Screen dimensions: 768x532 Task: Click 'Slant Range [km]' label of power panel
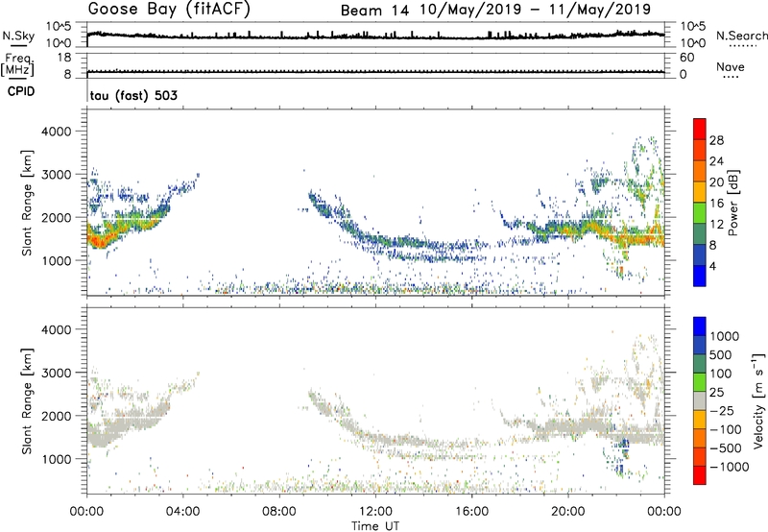coord(27,203)
